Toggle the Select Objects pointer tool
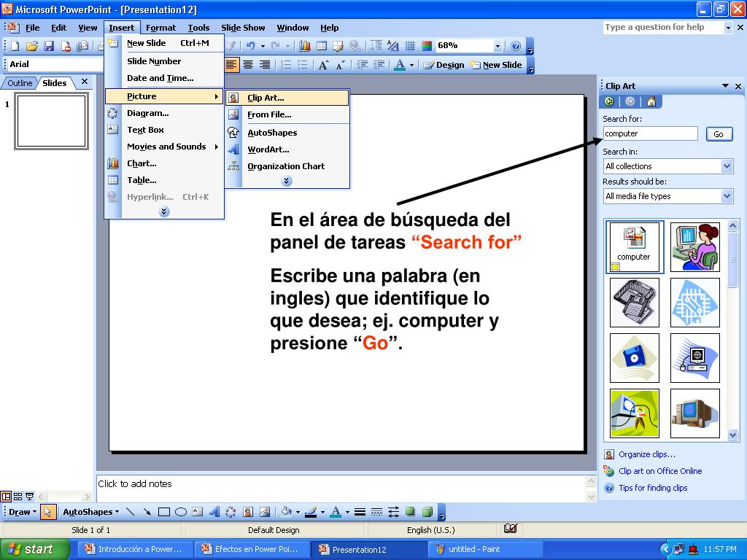747x560 pixels. coord(47,512)
